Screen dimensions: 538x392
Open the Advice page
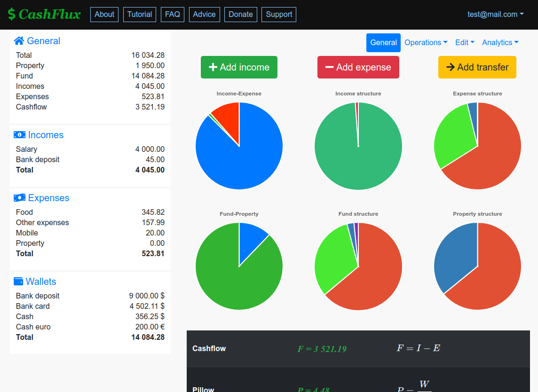(x=205, y=15)
